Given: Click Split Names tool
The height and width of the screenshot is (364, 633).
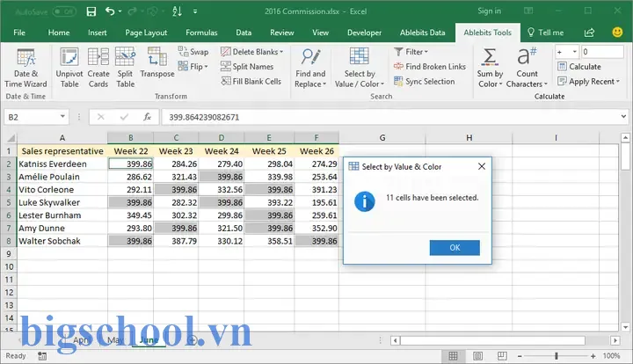Looking at the screenshot, I should coord(247,67).
